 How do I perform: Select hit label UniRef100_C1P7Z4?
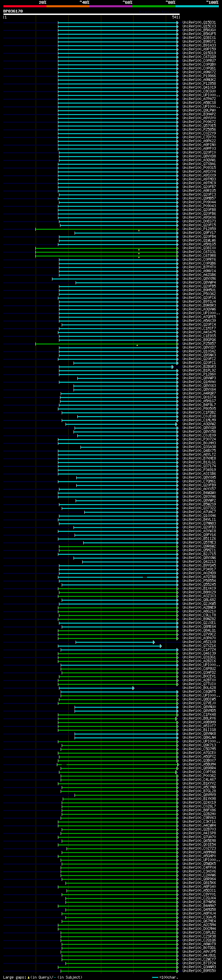pyautogui.click(x=199, y=650)
